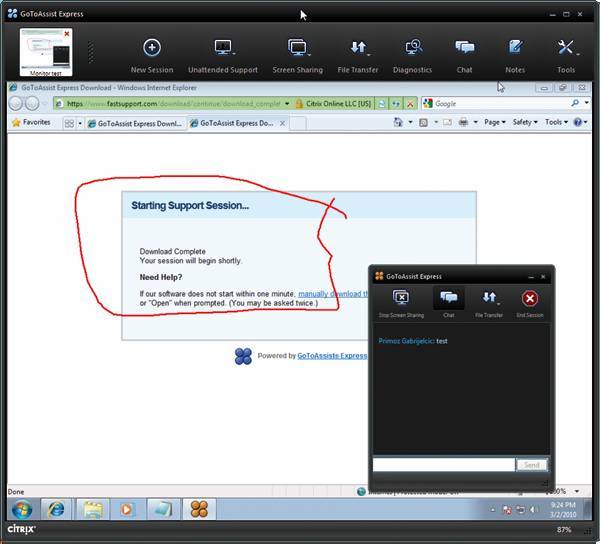Viewport: 600px width, 544px height.
Task: Open Windows Media Player from taskbar
Action: [127, 510]
